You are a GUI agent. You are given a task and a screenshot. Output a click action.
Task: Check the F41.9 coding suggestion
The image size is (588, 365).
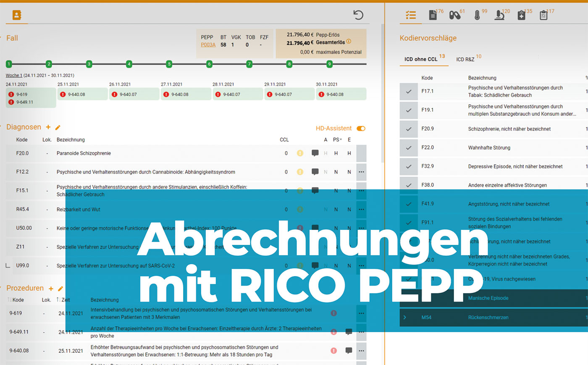409,204
